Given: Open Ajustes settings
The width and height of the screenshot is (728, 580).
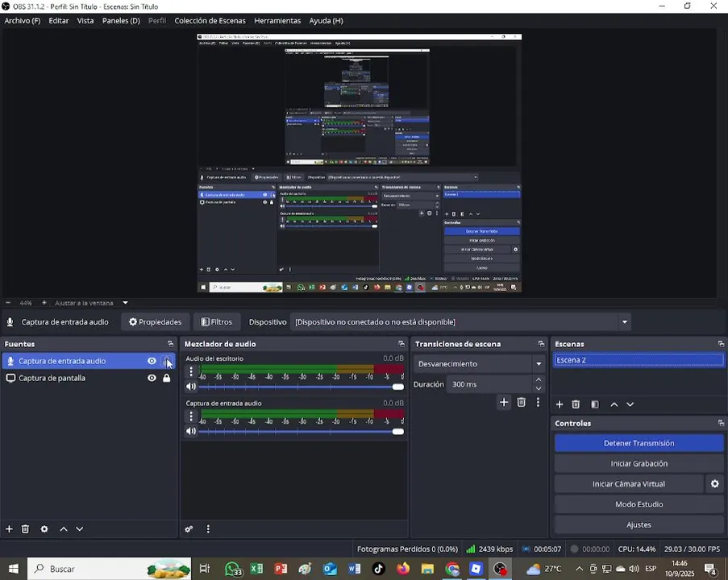Looking at the screenshot, I should tap(639, 524).
